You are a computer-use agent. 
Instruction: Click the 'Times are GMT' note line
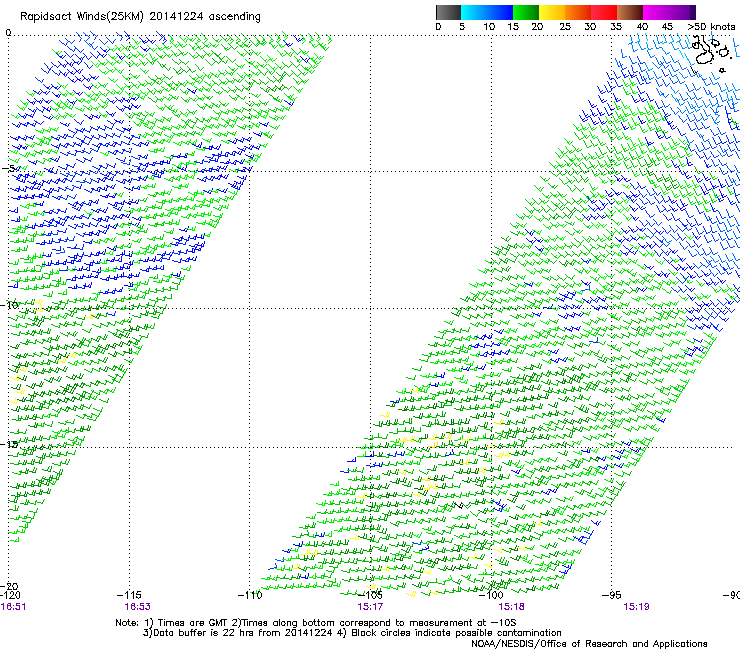[x=315, y=623]
